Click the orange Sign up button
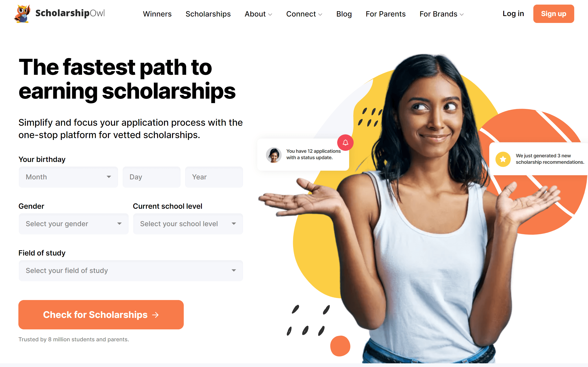Image resolution: width=588 pixels, height=367 pixels. pos(554,14)
